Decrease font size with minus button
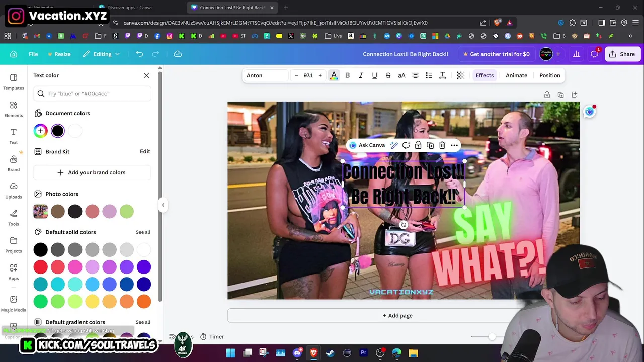This screenshot has width=644, height=362. [296, 75]
